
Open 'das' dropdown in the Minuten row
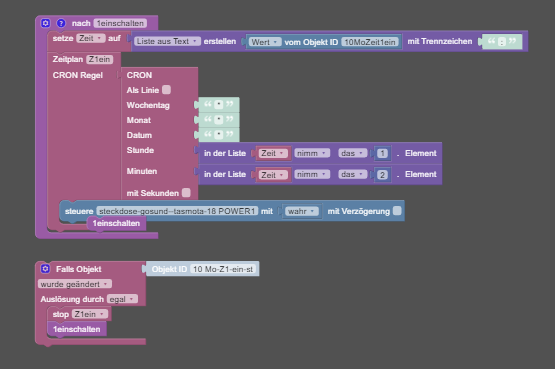(352, 174)
